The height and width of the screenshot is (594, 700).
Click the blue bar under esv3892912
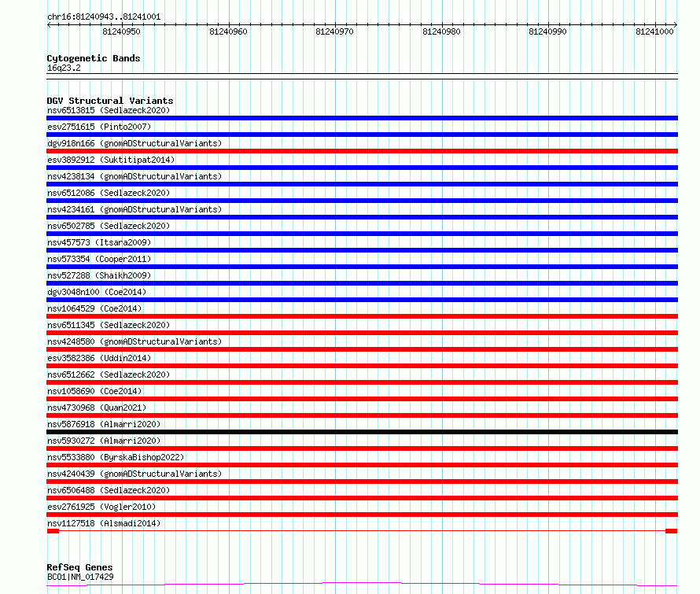pos(362,168)
